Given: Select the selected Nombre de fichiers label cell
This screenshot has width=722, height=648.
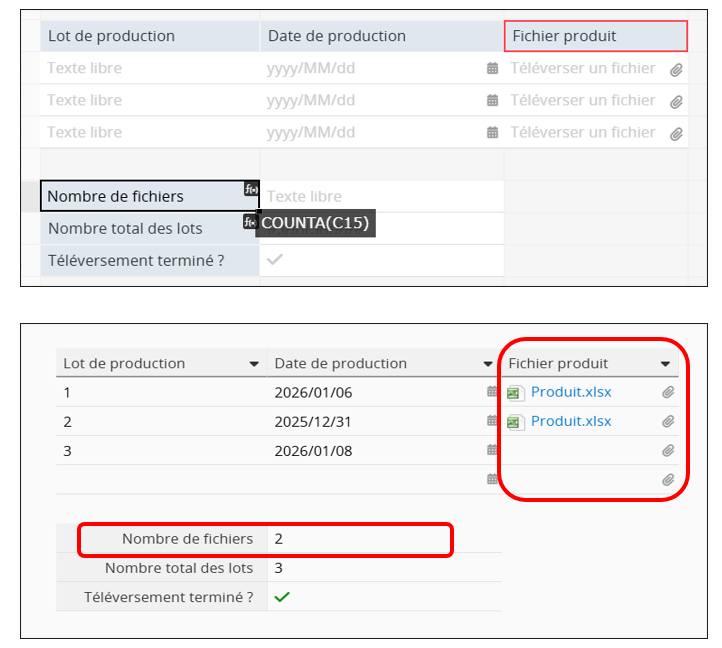Looking at the screenshot, I should click(x=140, y=196).
